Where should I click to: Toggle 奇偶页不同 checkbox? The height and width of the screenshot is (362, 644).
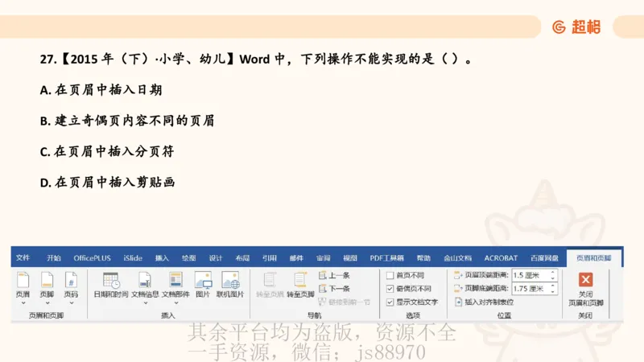coord(390,289)
